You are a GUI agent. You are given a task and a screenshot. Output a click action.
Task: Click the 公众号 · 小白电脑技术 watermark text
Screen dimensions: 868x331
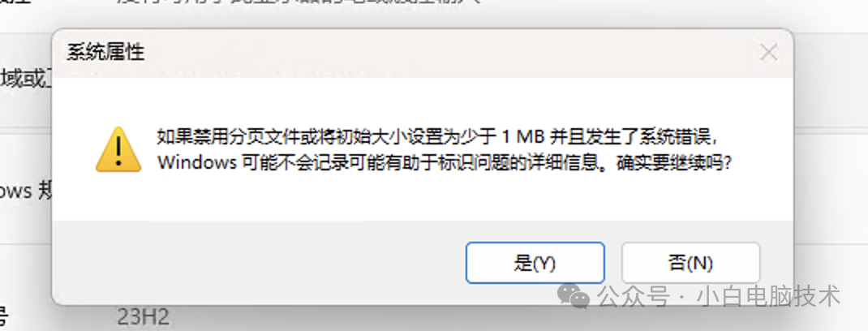719,297
